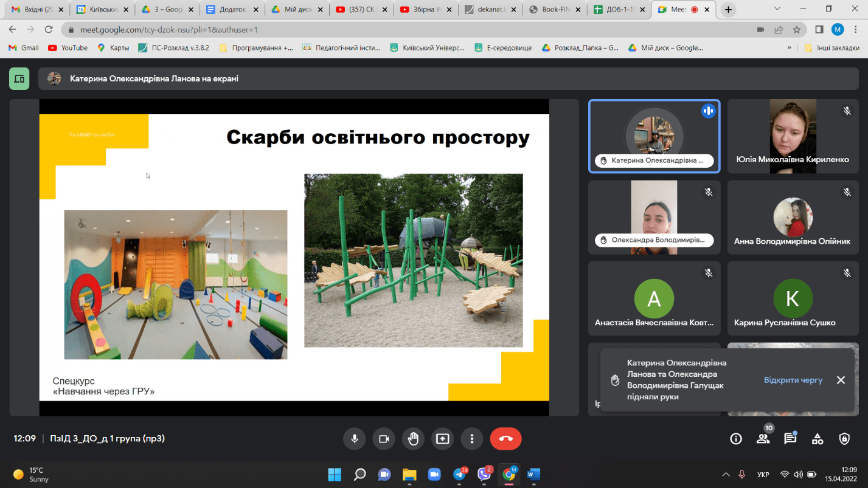
Task: Expand the hidden bookmarks chevron
Action: tap(790, 47)
